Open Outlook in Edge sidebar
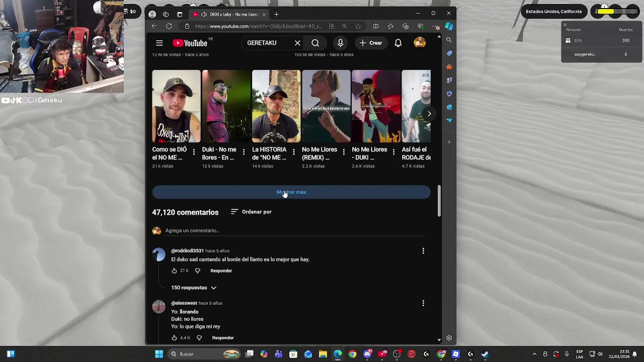 click(449, 107)
